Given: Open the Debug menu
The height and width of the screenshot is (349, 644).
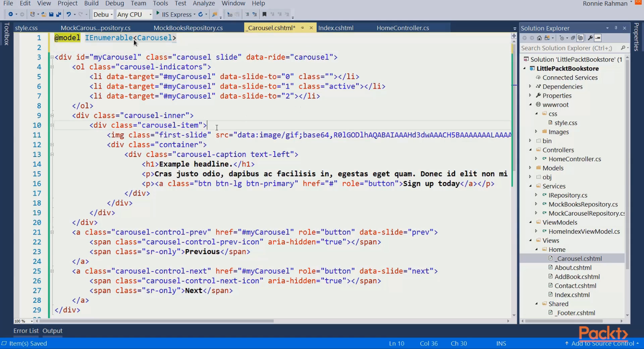Looking at the screenshot, I should 114,3.
